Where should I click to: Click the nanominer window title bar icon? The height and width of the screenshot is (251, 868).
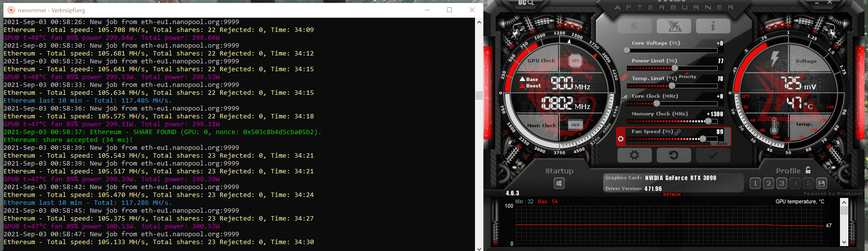11,10
